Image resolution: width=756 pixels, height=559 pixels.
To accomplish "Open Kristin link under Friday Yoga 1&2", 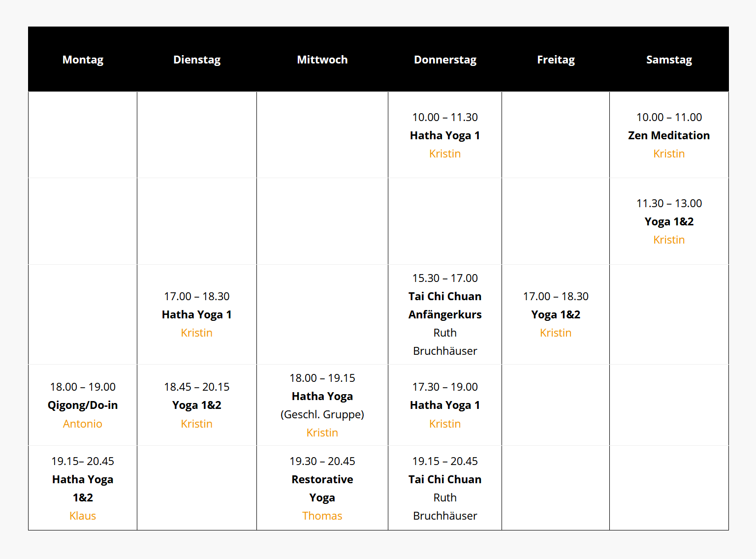I will click(556, 333).
